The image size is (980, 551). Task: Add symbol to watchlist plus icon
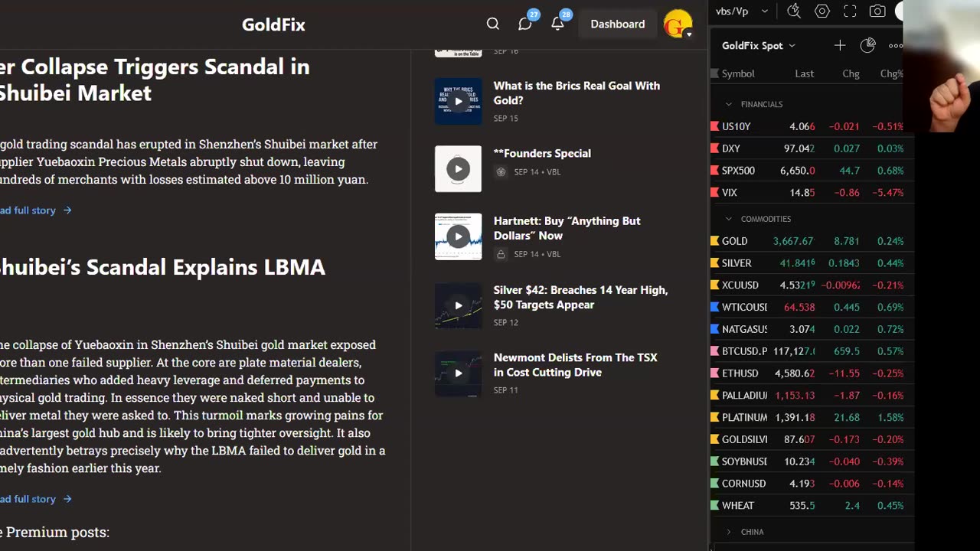[x=840, y=46]
